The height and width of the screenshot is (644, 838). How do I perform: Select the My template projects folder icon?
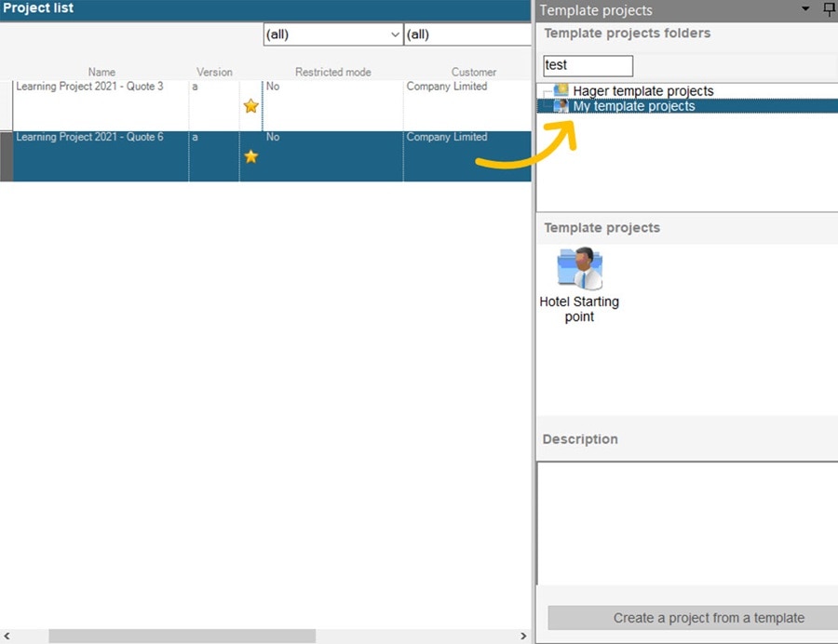coord(562,105)
